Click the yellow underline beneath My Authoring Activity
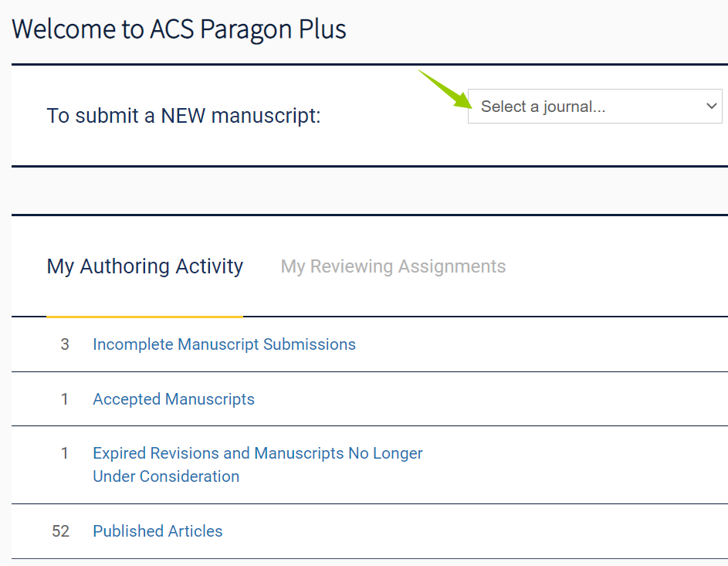Screen dimensions: 728x566 (x=145, y=316)
